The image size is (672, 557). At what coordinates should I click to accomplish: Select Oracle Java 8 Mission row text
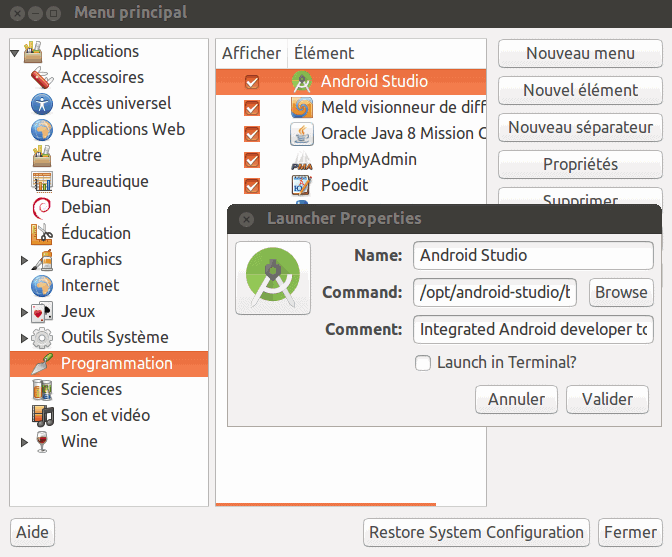[404, 134]
